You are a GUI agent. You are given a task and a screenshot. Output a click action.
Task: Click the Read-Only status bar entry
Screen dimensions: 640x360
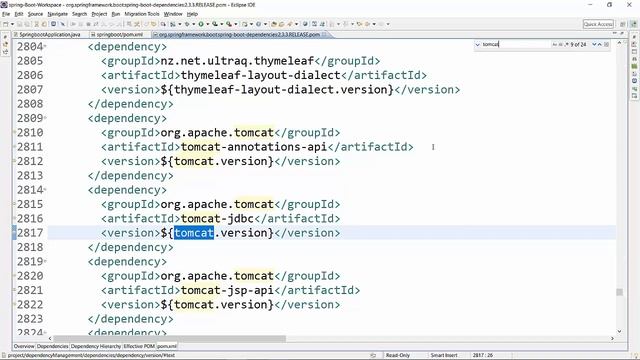(x=398, y=356)
